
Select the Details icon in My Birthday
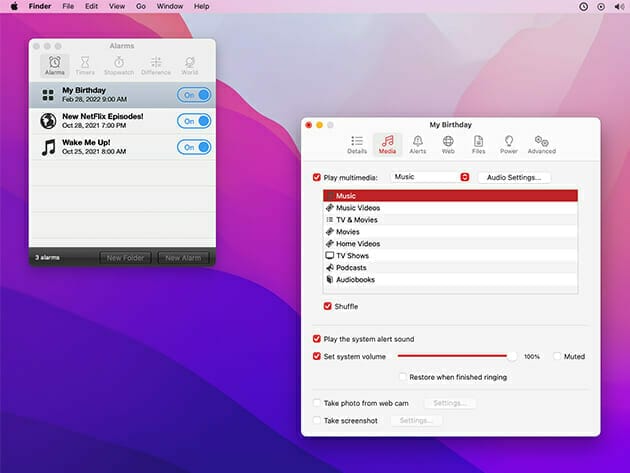(x=357, y=141)
